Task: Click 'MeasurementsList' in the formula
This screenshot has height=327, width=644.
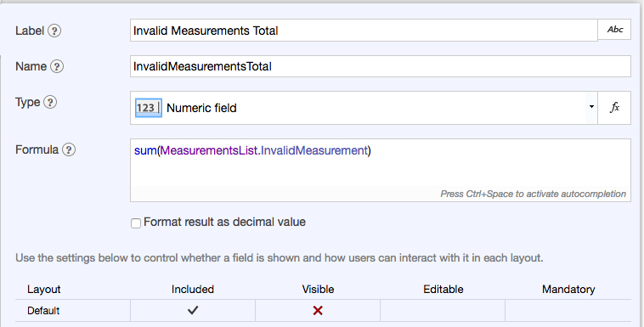Action: 209,151
